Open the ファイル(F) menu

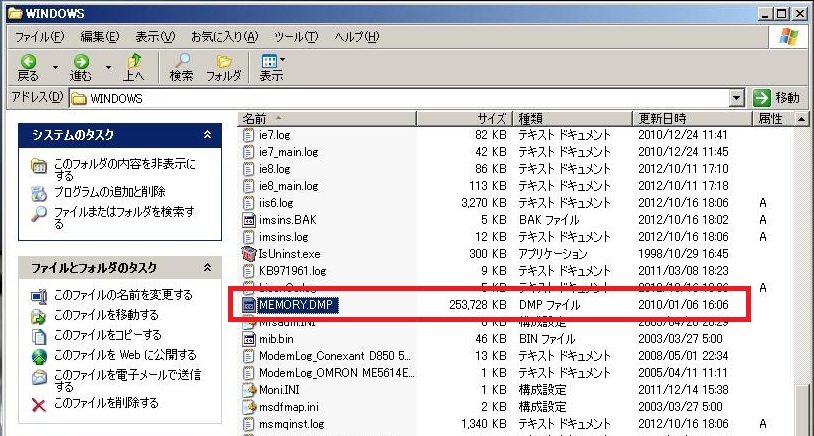[39, 37]
